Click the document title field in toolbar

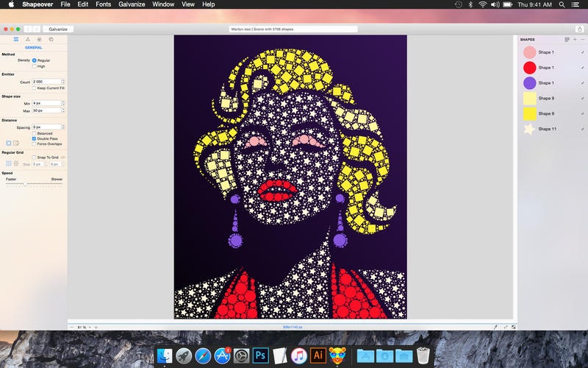[x=293, y=29]
